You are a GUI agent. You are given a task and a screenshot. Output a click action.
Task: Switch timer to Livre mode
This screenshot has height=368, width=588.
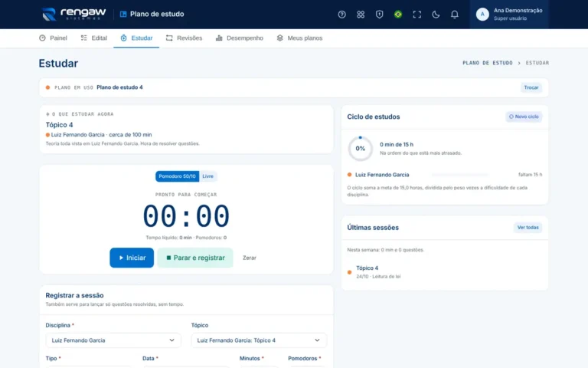[x=207, y=176]
